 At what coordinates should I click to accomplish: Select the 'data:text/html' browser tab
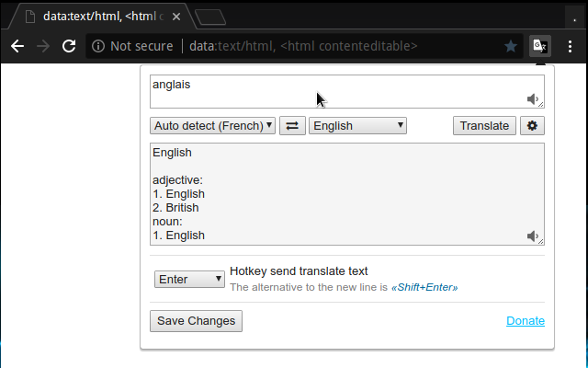coord(101,17)
